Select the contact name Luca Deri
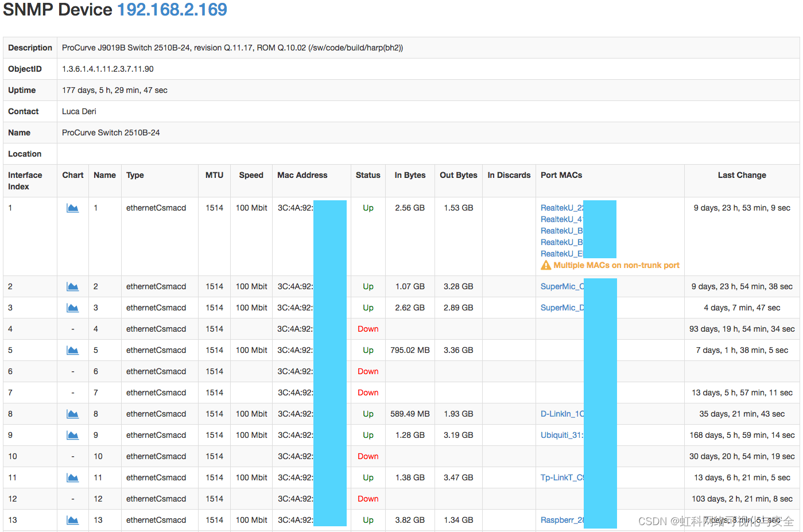 pos(79,111)
